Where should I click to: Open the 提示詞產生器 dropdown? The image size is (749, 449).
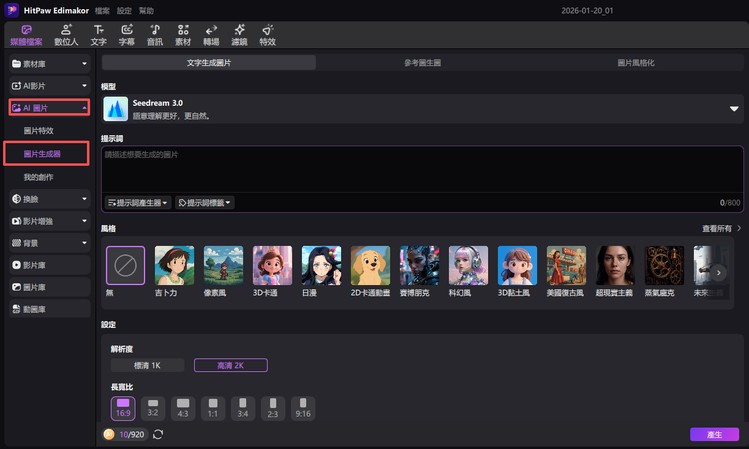138,203
